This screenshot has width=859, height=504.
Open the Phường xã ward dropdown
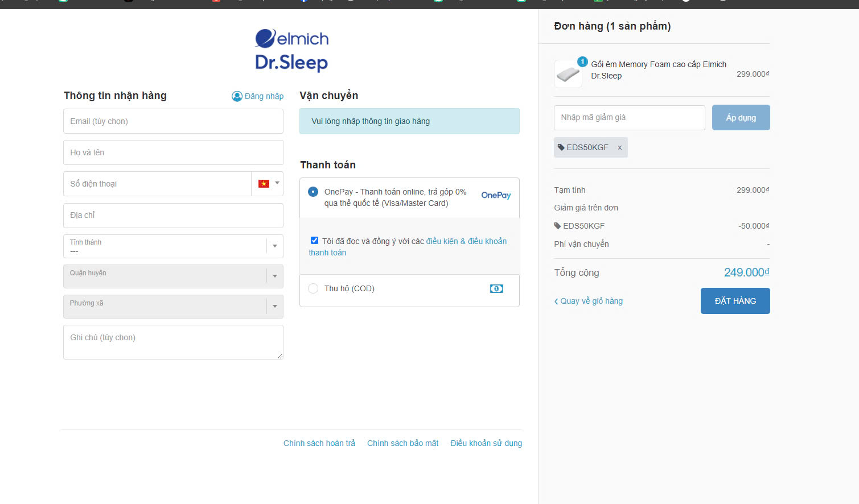(173, 307)
